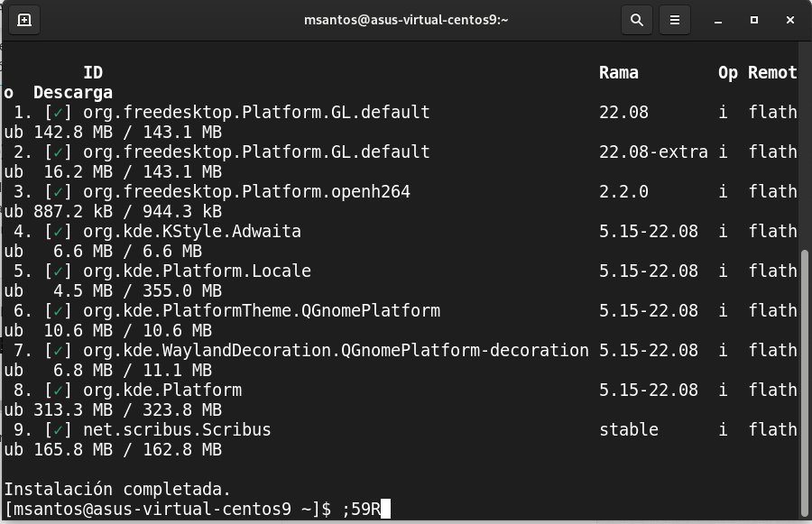This screenshot has width=812, height=524.
Task: Maximize the terminal window
Action: pos(754,20)
